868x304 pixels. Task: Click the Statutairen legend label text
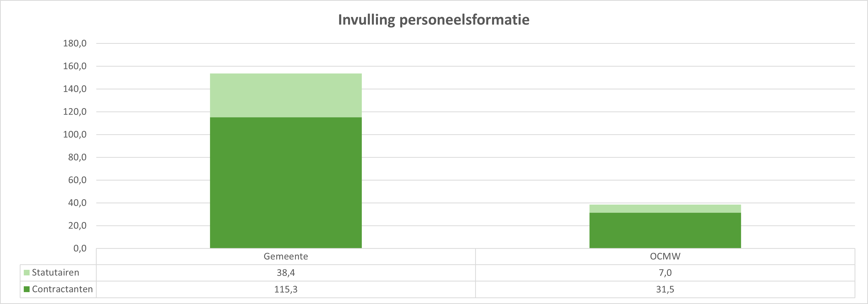pyautogui.click(x=56, y=273)
